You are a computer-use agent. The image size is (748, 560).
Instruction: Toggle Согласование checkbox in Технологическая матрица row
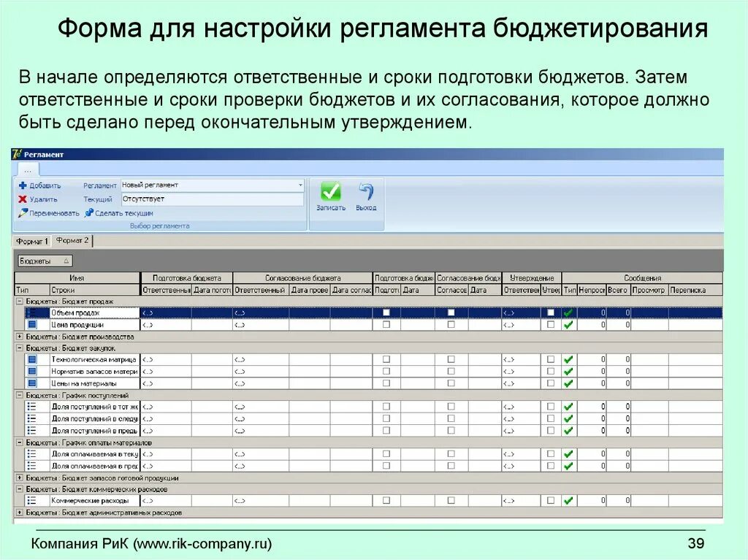click(x=451, y=359)
